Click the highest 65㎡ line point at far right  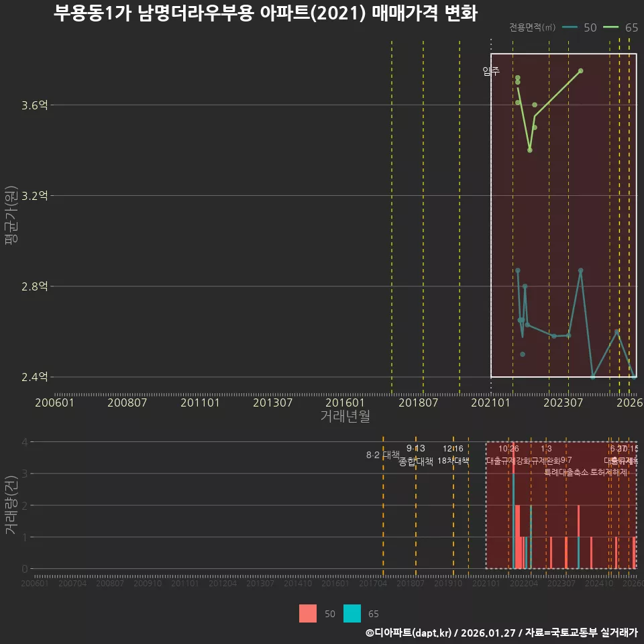[581, 71]
